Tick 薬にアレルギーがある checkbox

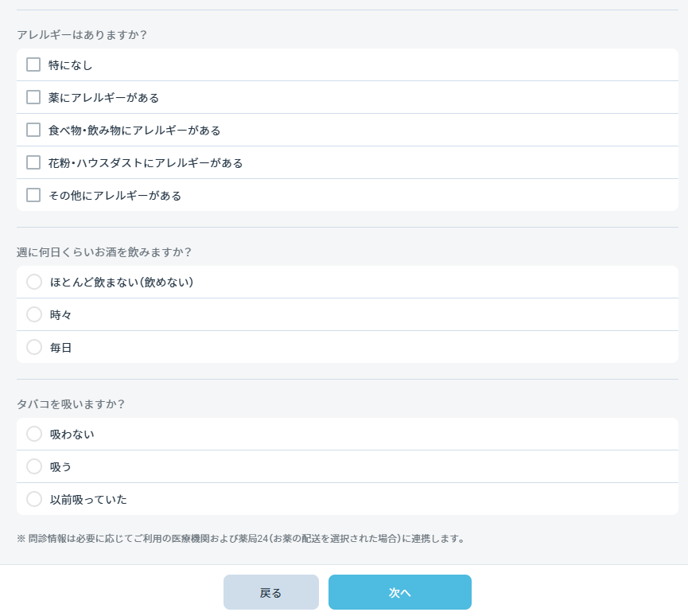coord(33,97)
